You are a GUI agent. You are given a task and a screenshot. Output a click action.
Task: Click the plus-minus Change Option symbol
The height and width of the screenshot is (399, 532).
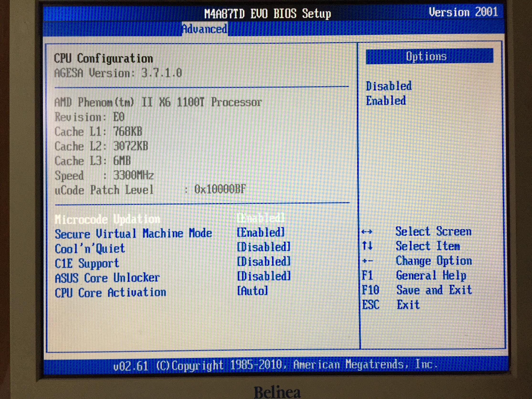367,261
